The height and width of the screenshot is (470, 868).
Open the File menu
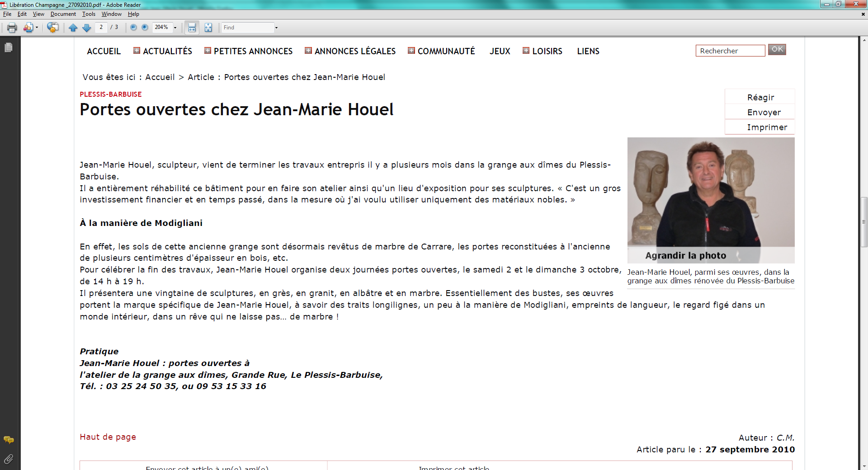point(7,14)
